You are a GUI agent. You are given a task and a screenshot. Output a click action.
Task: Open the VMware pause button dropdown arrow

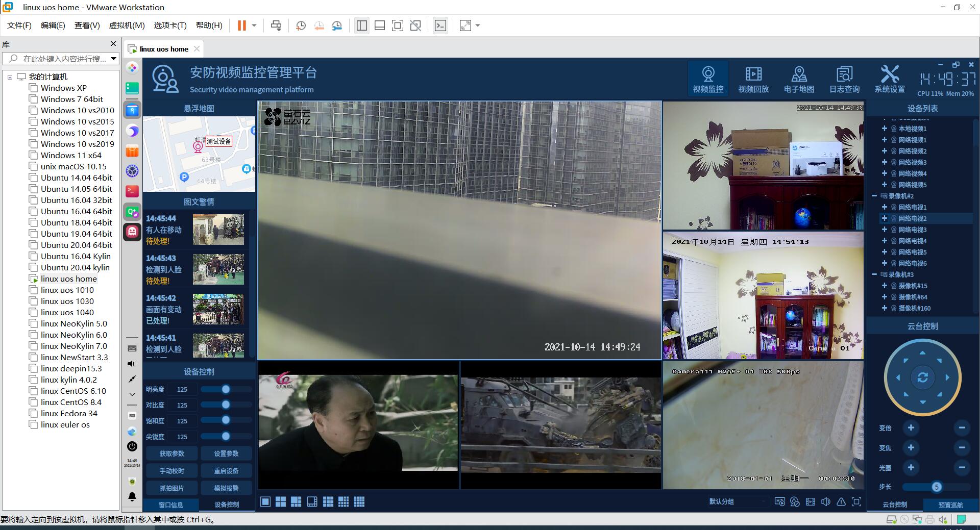tap(254, 26)
